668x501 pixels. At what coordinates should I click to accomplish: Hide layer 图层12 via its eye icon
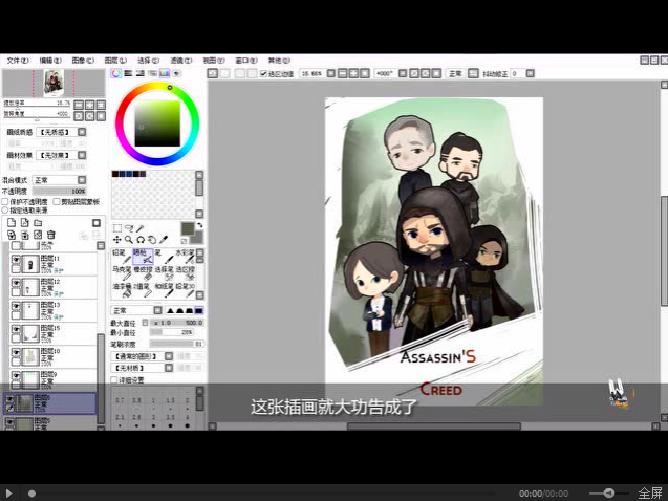[x=16, y=283]
